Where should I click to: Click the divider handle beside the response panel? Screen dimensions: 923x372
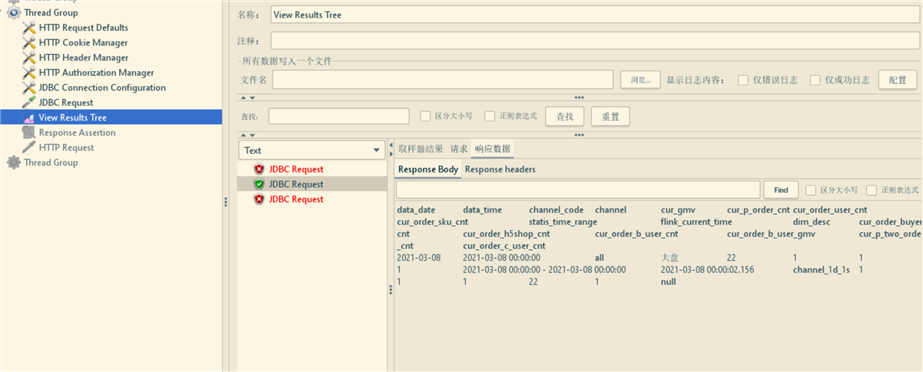pos(390,290)
